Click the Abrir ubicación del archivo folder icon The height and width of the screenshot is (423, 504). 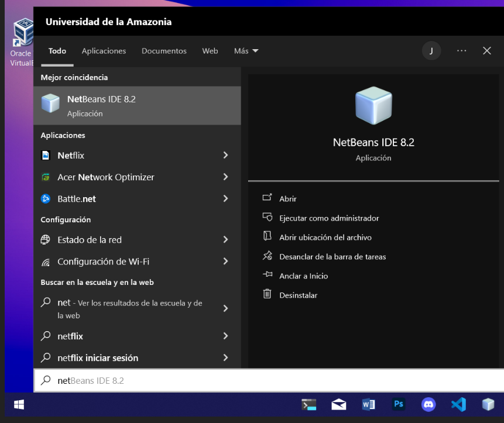(267, 236)
